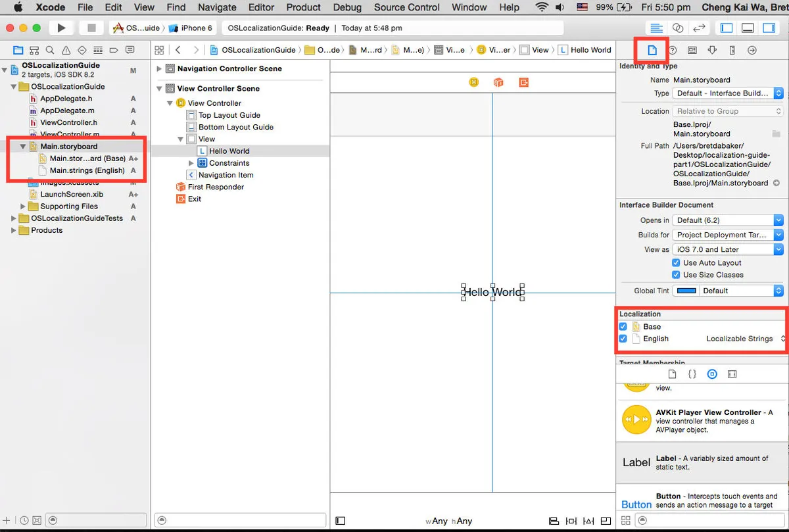
Task: Open the Builds for dropdown
Action: 728,235
